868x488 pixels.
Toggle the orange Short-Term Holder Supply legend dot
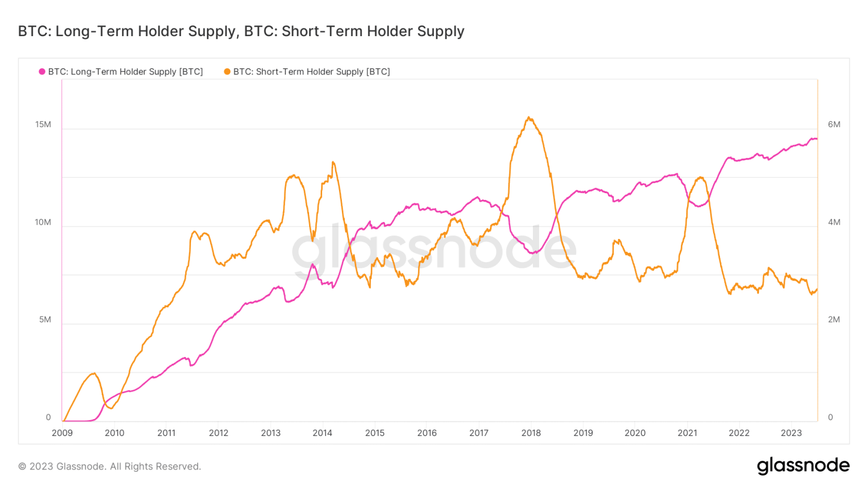tap(227, 72)
